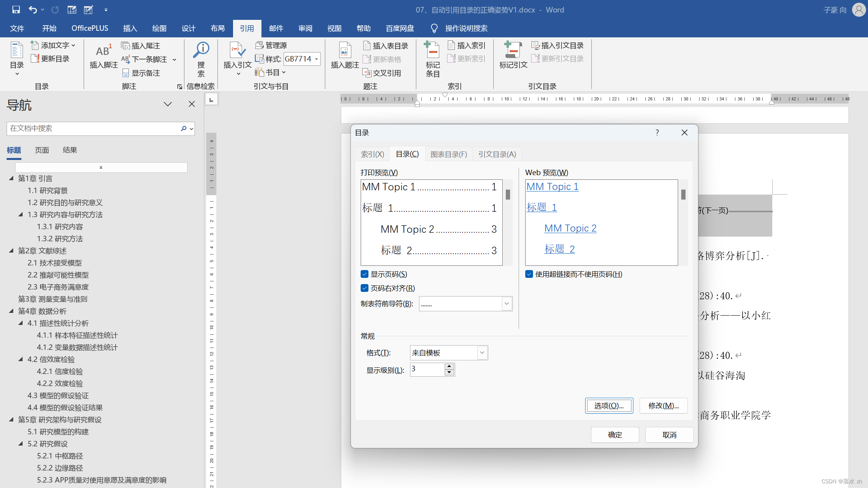Toggle the 页码右对齐 checkbox
The width and height of the screenshot is (868, 488).
tap(365, 288)
